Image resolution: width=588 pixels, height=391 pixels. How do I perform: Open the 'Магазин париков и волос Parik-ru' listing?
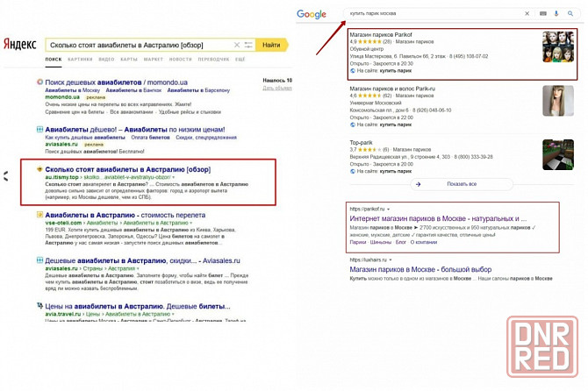pos(392,89)
